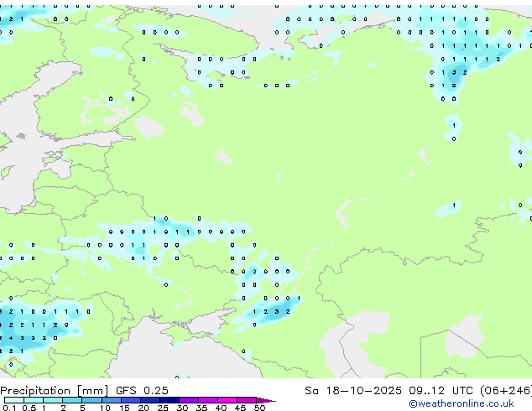Viewport: 532px width, 411px height.
Task: Click the '0.5' legend scale value
Action: coord(29,408)
